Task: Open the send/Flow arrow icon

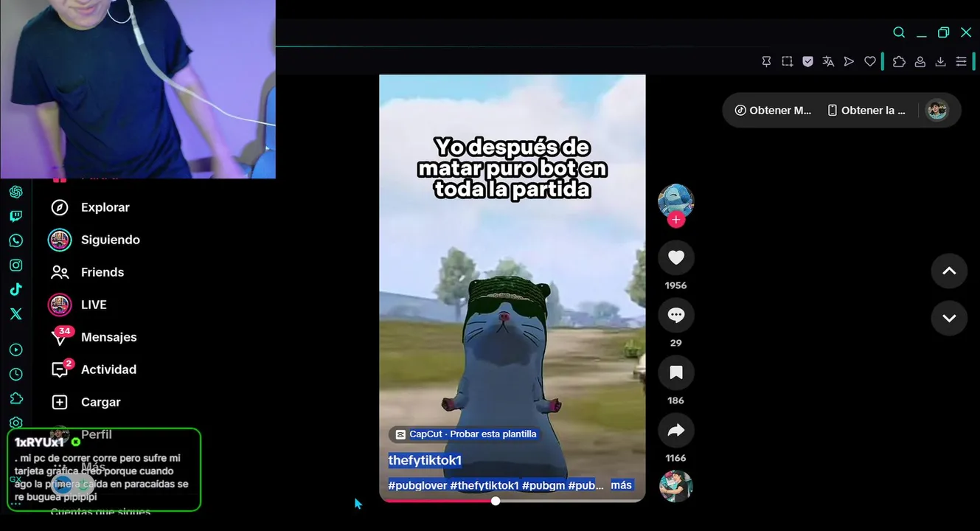Action: pos(849,62)
